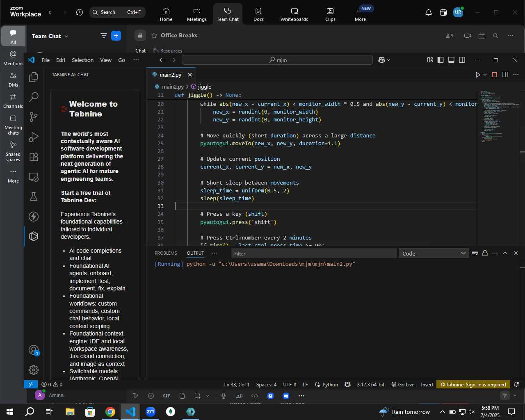Image resolution: width=525 pixels, height=420 pixels.
Task: Stop the running code with red square
Action: (x=495, y=75)
